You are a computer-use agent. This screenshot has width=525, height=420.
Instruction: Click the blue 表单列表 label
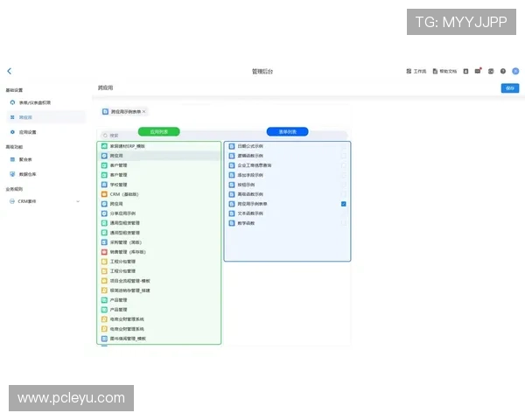(x=287, y=131)
